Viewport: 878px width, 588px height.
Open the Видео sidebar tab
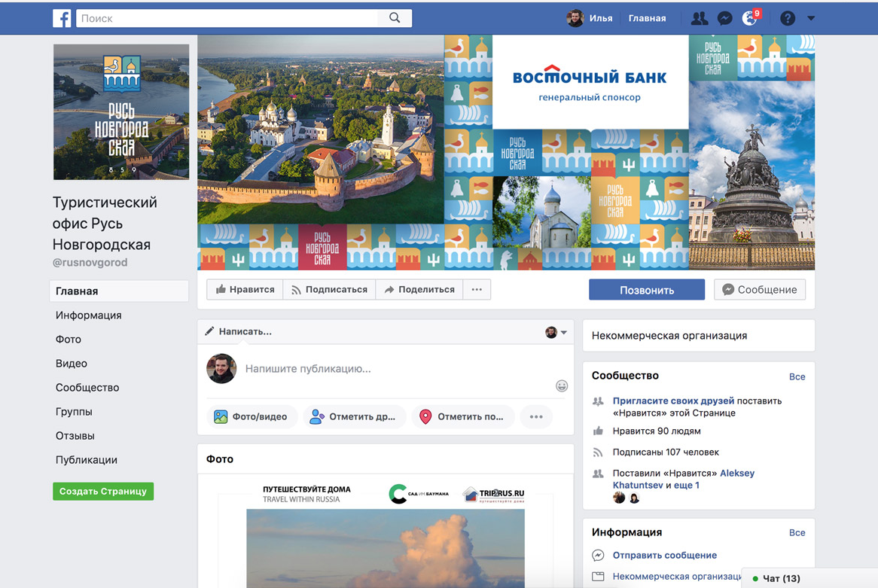click(x=71, y=364)
